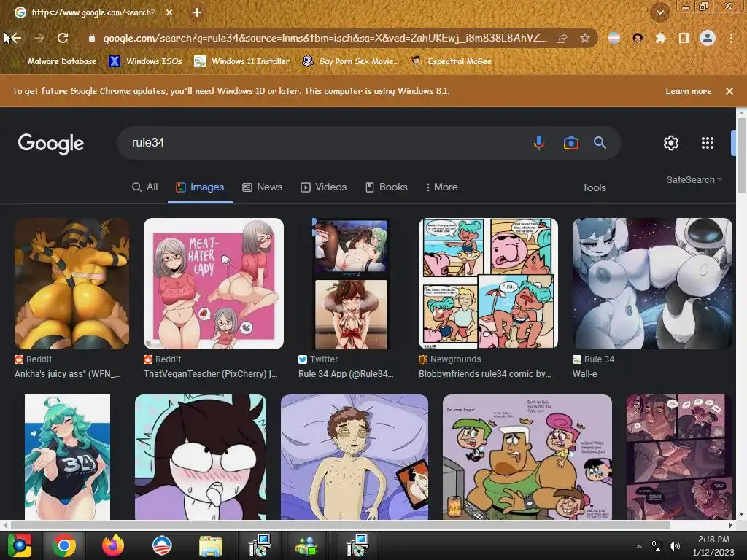747x560 pixels.
Task: Open the volume tray icon
Action: pyautogui.click(x=674, y=546)
